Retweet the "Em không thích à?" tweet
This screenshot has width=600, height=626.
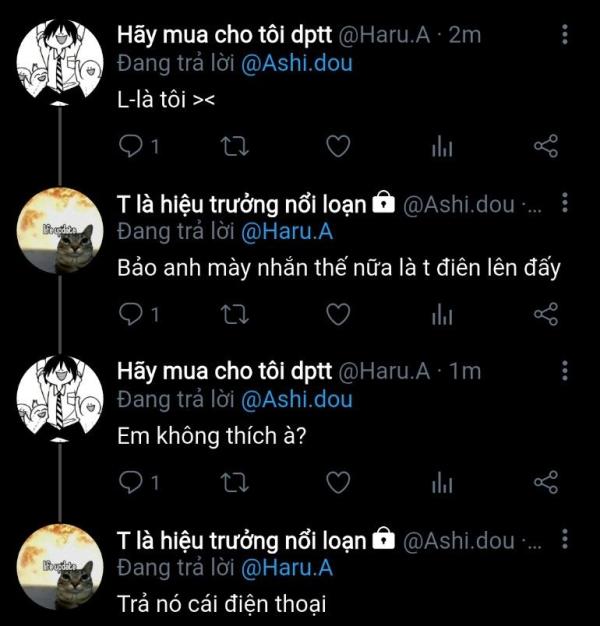coord(235,483)
